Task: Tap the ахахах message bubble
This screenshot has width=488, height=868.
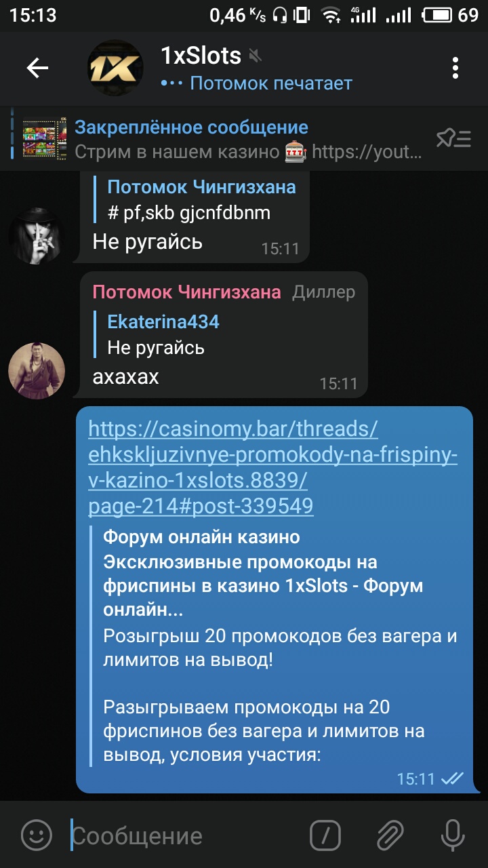Action: pyautogui.click(x=224, y=335)
